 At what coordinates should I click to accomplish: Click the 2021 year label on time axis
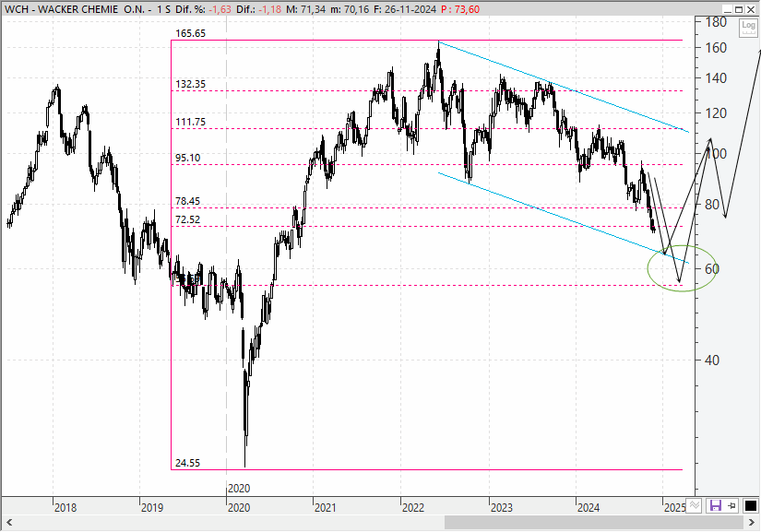point(326,508)
